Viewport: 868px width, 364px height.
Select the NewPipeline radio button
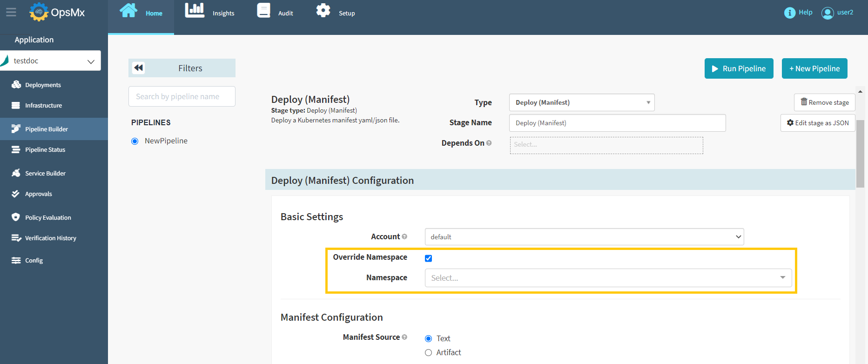[135, 141]
